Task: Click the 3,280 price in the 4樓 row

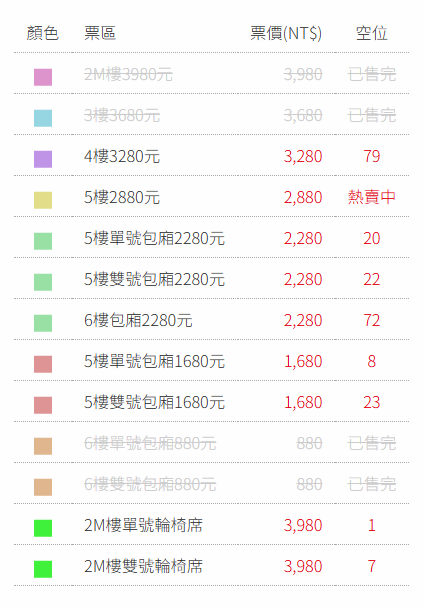Action: tap(303, 156)
